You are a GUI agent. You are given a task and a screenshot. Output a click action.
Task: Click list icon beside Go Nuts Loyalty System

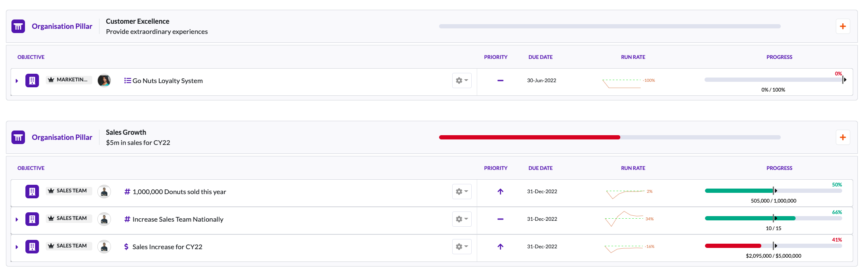(127, 81)
